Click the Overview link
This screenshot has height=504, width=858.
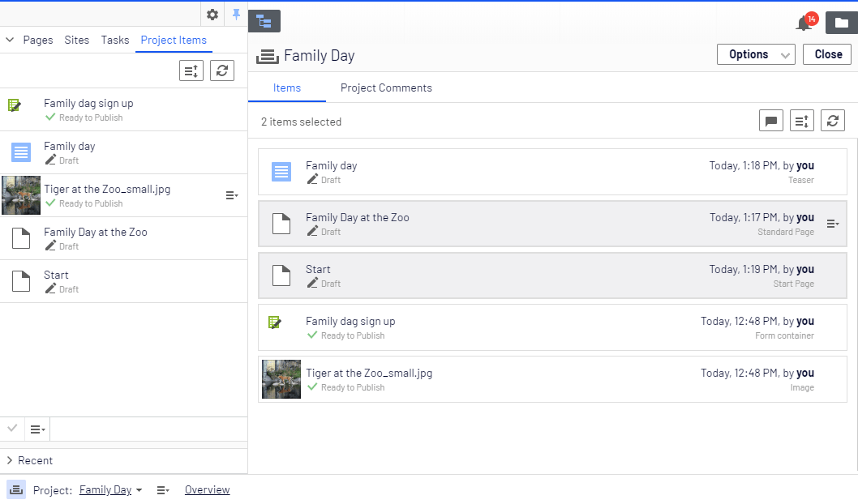207,489
